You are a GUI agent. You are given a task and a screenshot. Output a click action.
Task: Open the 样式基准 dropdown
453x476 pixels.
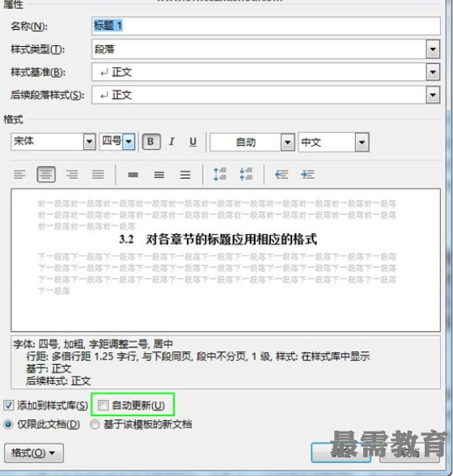coord(433,72)
